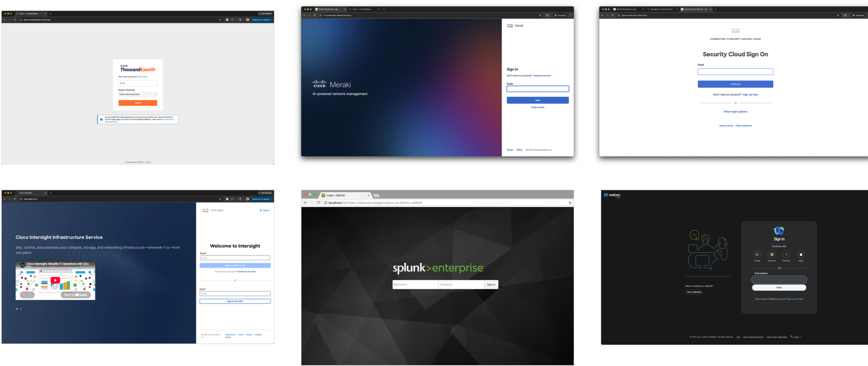The width and height of the screenshot is (868, 366).
Task: Click the profile avatar in the ThousandEyes window
Action: 248,19
